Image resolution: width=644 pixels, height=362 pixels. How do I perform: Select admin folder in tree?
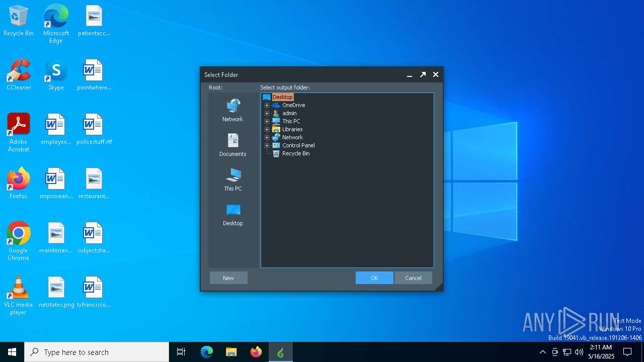[x=289, y=113]
